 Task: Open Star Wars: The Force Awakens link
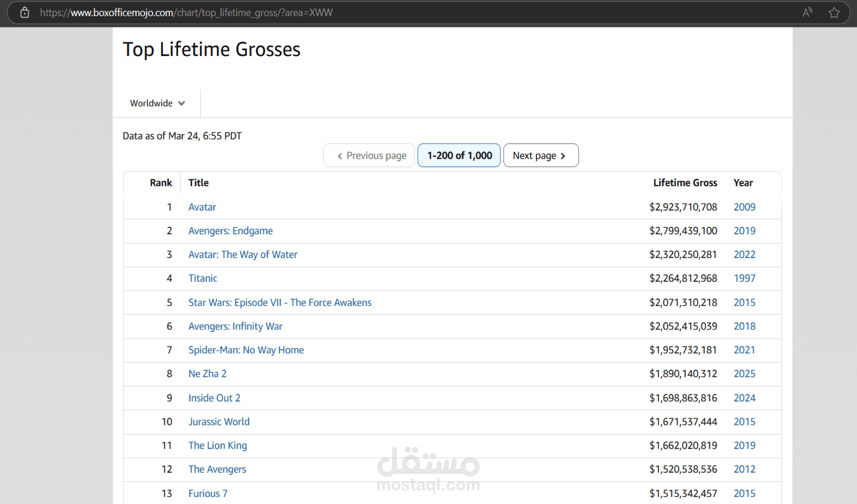point(280,302)
